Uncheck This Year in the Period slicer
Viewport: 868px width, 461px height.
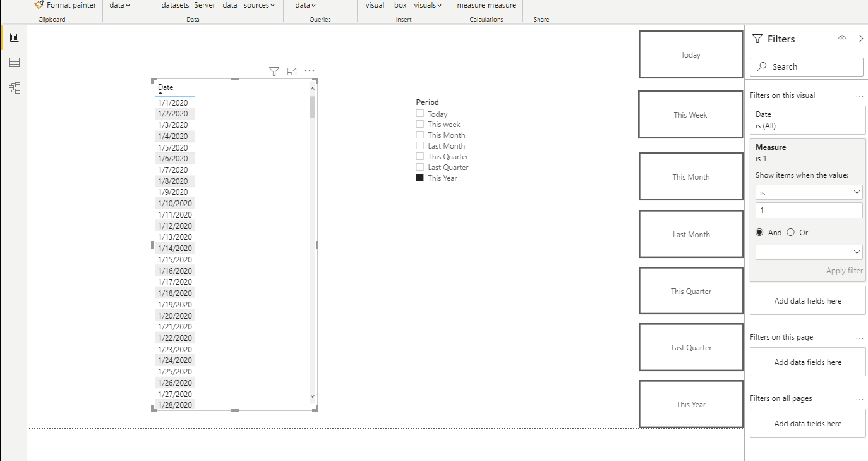click(419, 178)
